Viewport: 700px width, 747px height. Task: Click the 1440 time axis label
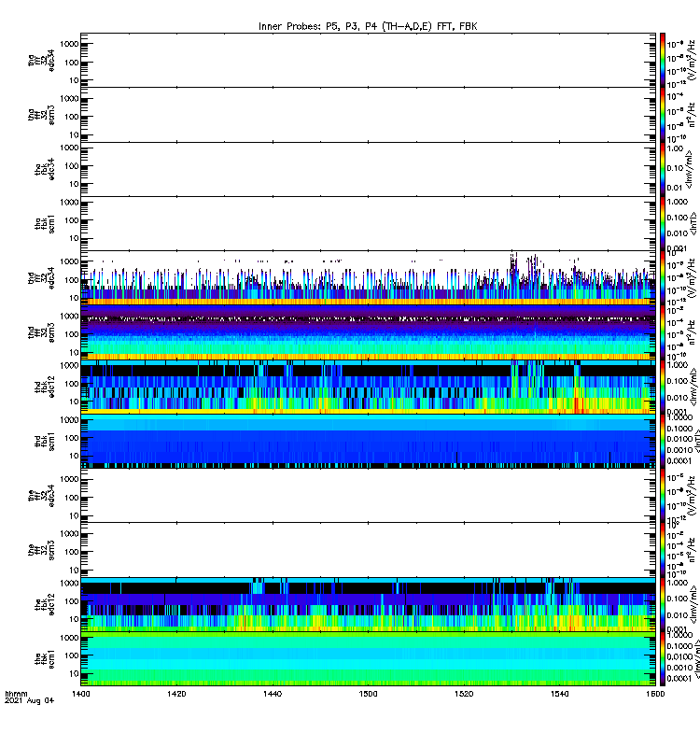coord(273,694)
